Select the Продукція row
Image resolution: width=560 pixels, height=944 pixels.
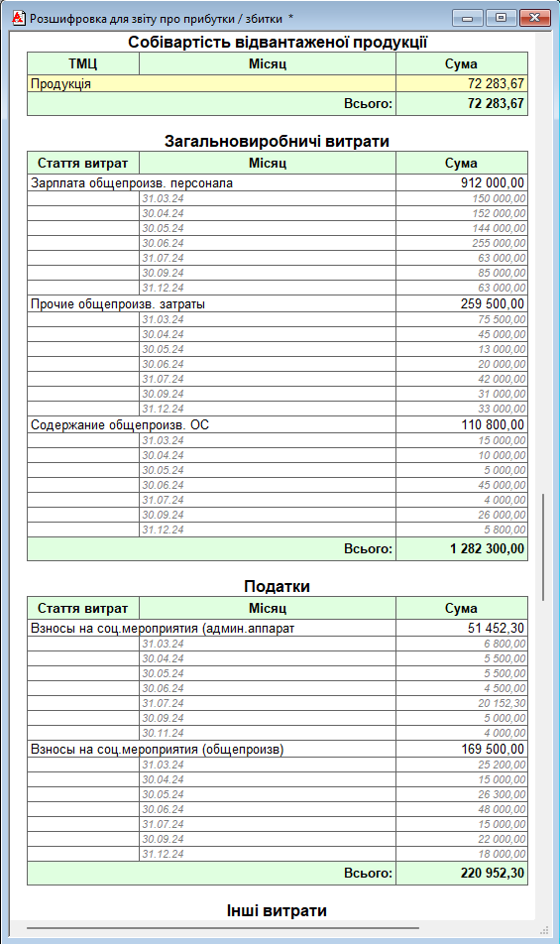pyautogui.click(x=278, y=83)
